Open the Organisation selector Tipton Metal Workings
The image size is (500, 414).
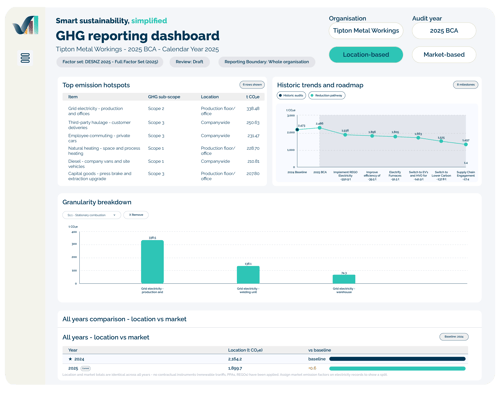tap(366, 31)
